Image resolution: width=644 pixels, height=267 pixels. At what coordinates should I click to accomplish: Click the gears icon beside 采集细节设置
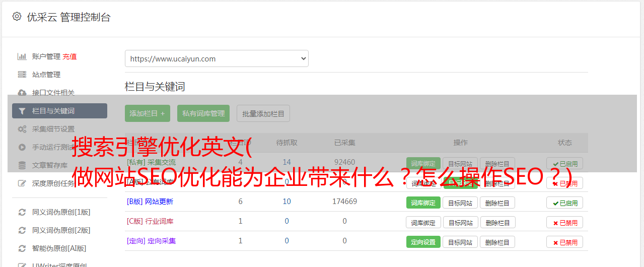click(22, 129)
